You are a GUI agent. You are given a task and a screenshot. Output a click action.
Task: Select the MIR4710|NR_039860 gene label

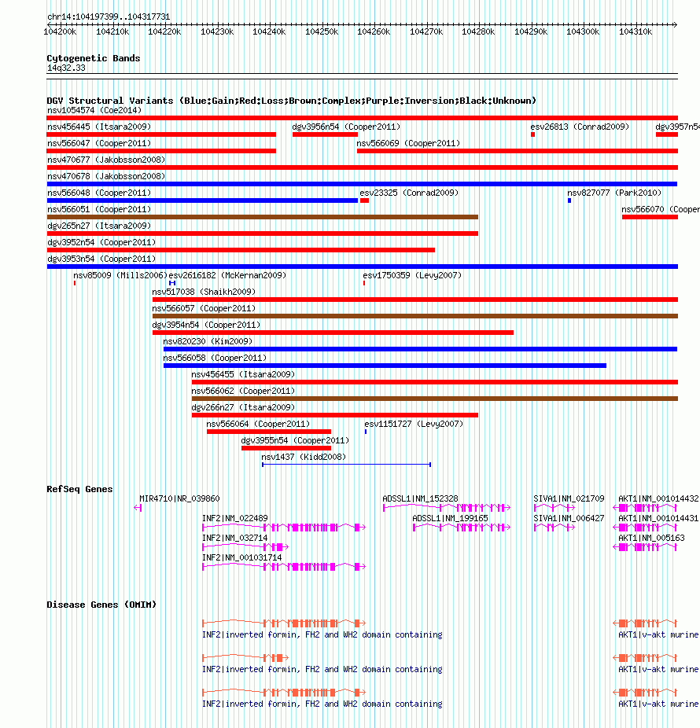pyautogui.click(x=179, y=498)
